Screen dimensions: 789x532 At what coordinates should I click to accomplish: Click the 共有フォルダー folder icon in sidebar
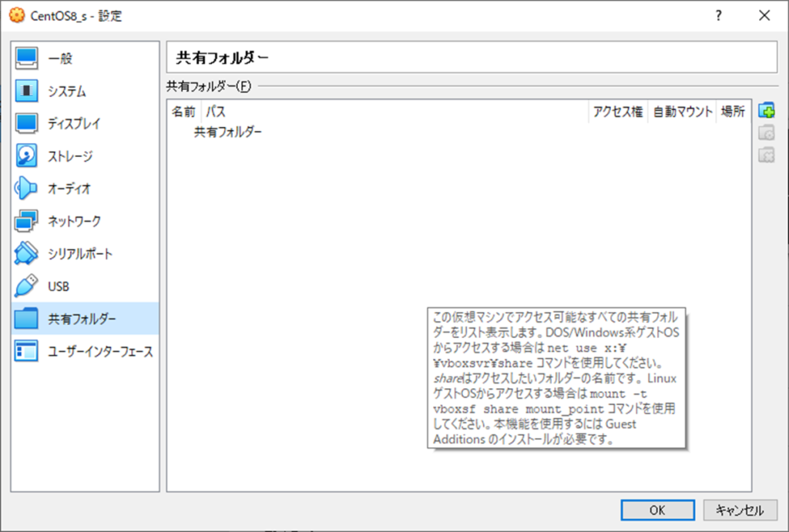pyautogui.click(x=26, y=319)
